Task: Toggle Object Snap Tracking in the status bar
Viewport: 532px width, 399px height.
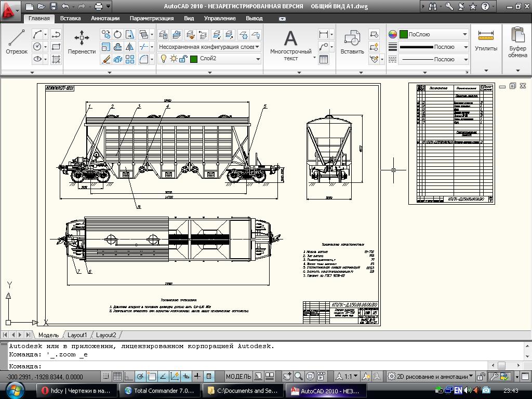Action: (x=163, y=376)
